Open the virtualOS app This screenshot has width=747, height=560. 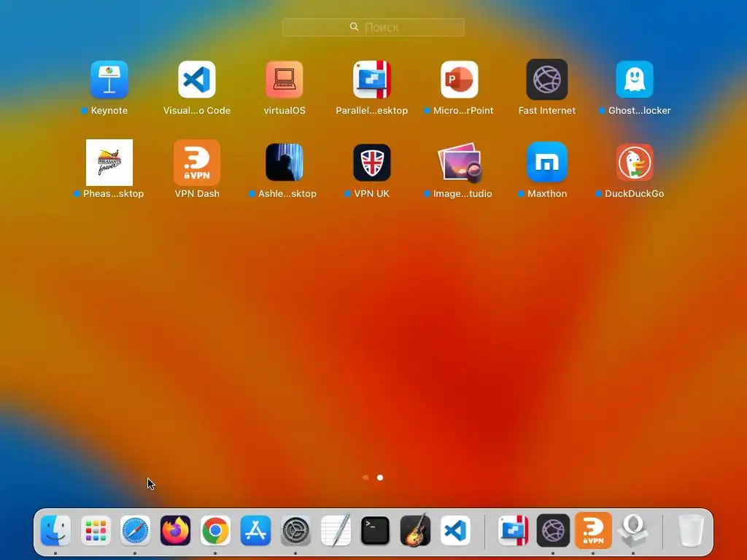click(x=285, y=79)
